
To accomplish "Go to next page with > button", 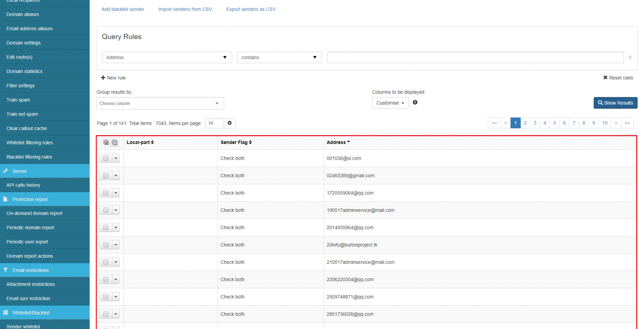I will coord(616,123).
